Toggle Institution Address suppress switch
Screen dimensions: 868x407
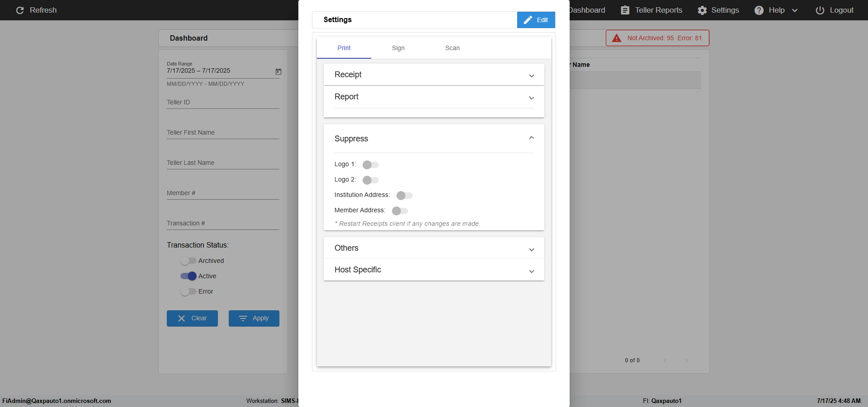405,196
